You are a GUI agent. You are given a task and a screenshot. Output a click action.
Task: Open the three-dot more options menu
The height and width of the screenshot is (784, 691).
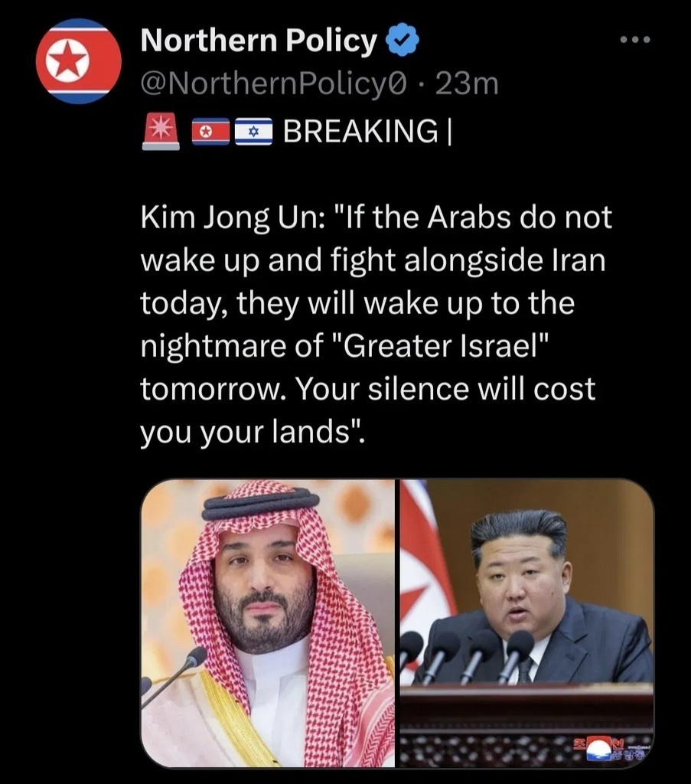pos(635,40)
